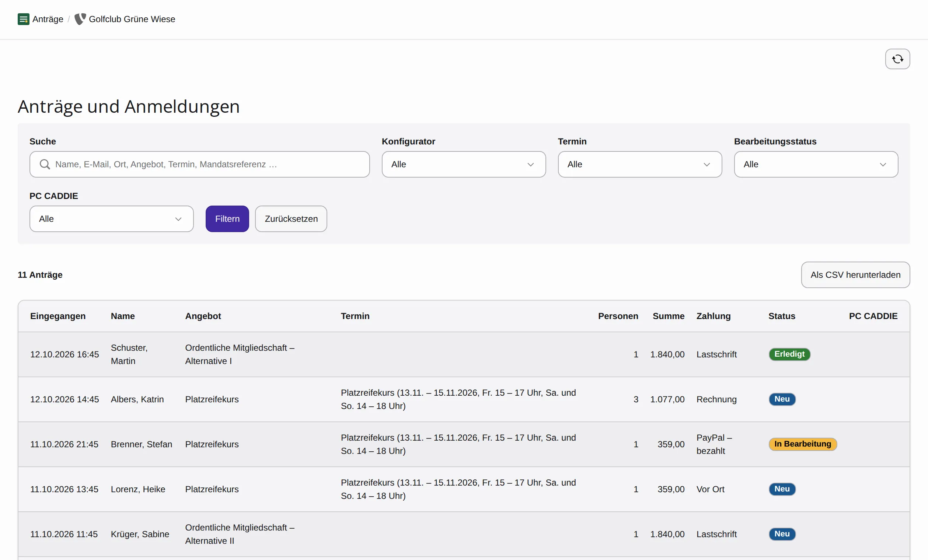
Task: Select the In Bearbeitung badge for Brenner, Stefan
Action: tap(803, 444)
